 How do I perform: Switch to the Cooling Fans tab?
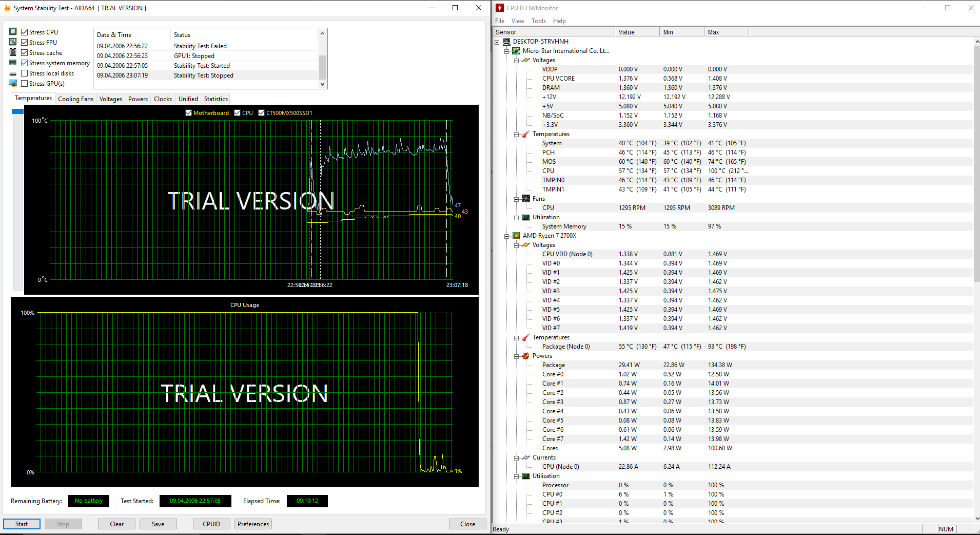(75, 99)
